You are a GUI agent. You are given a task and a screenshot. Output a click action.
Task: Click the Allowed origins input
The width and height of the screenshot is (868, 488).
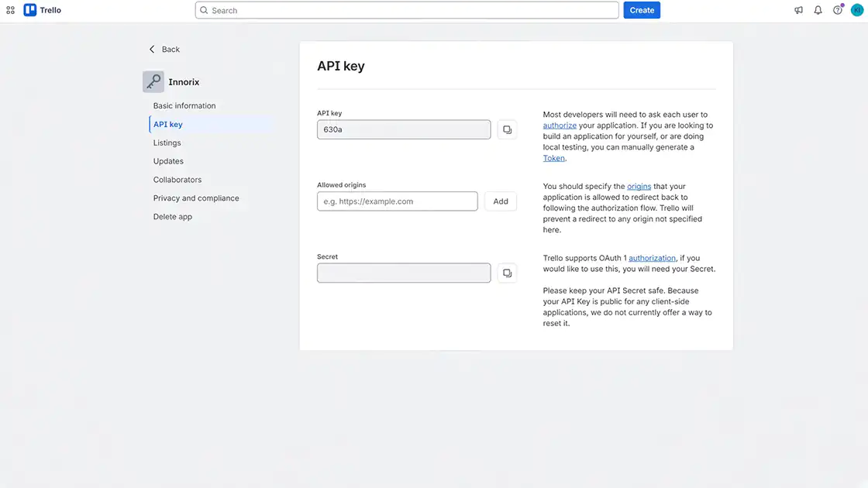coord(397,201)
